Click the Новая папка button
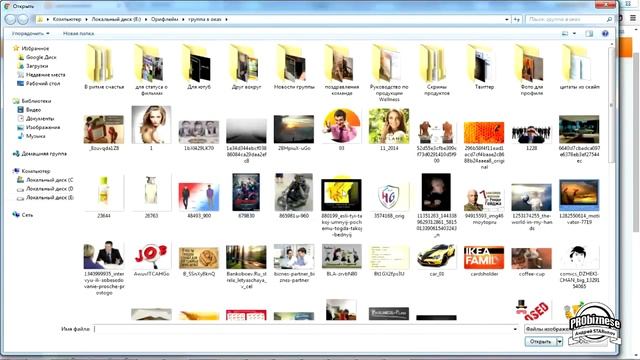Screen dimensions: 640x360 click(x=78, y=33)
